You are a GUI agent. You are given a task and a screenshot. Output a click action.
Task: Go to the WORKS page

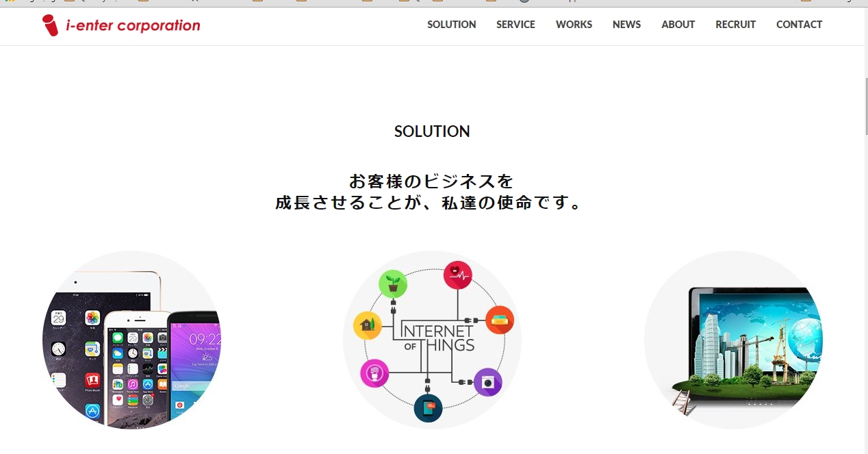click(x=574, y=25)
